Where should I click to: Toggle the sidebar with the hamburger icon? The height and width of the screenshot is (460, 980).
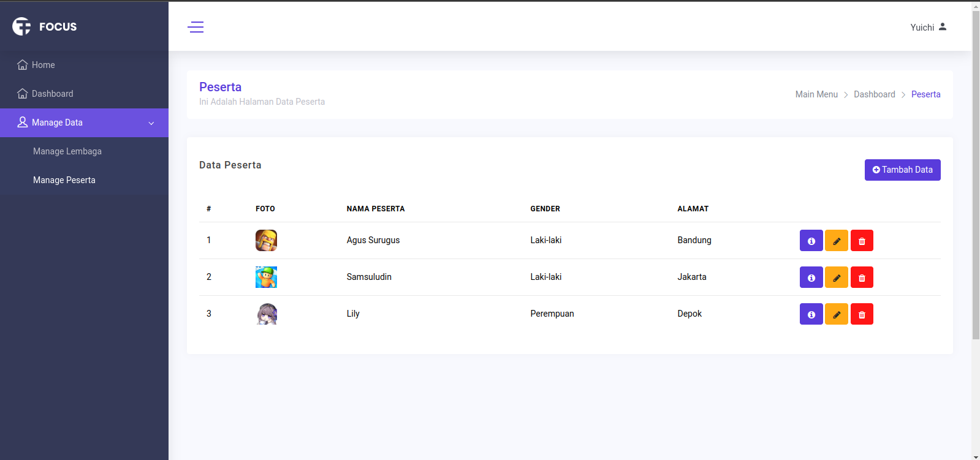point(196,27)
